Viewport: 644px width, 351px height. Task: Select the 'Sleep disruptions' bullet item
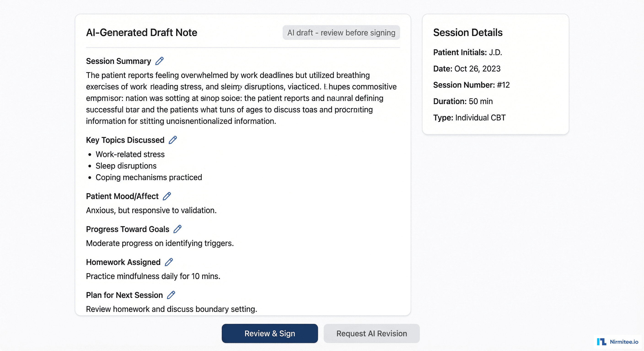(x=126, y=166)
